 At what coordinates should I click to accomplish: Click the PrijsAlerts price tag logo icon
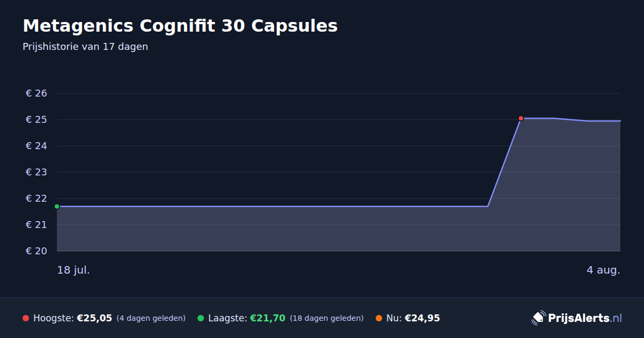tap(538, 318)
